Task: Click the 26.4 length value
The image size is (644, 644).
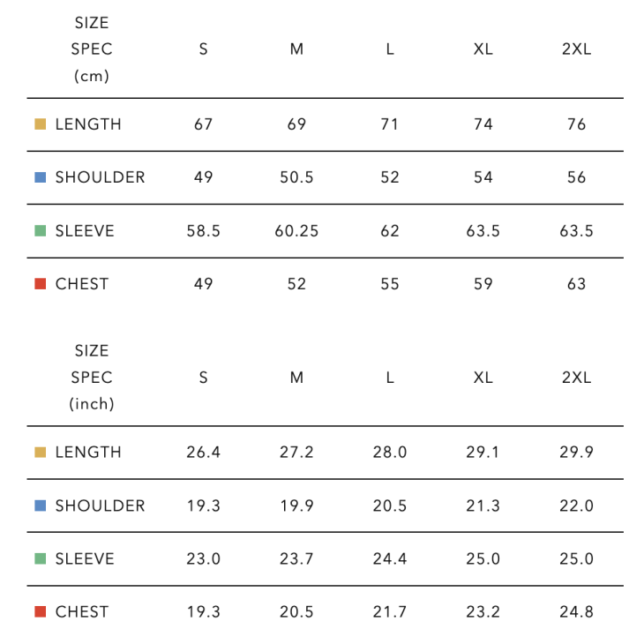Action: tap(203, 453)
